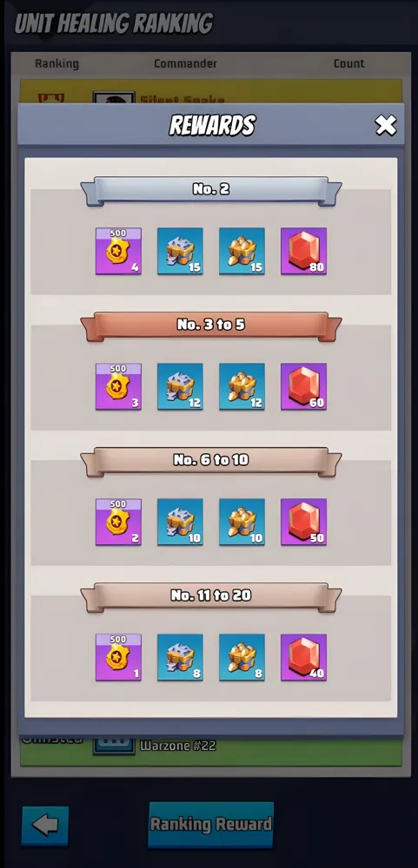
Task: Select the silver chest in No. 2 row
Action: click(x=180, y=251)
